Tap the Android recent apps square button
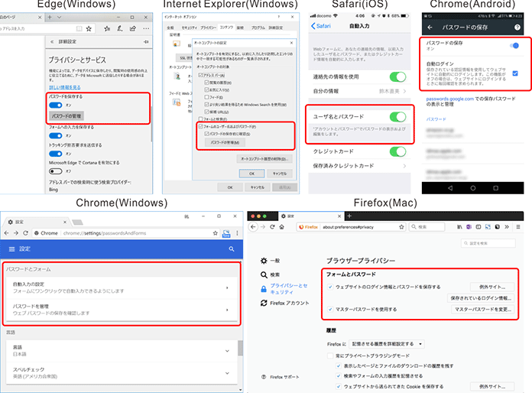The image size is (532, 393). click(x=496, y=188)
